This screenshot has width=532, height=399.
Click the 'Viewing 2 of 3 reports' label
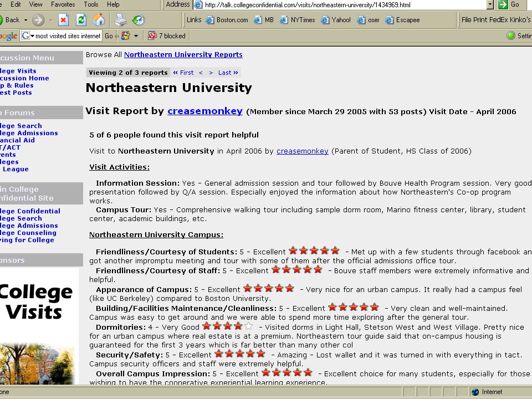pyautogui.click(x=128, y=73)
